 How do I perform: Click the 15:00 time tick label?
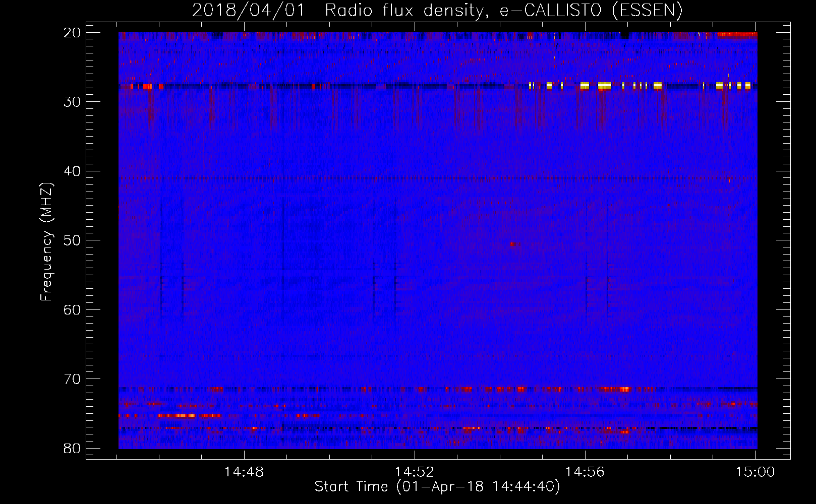click(x=755, y=472)
